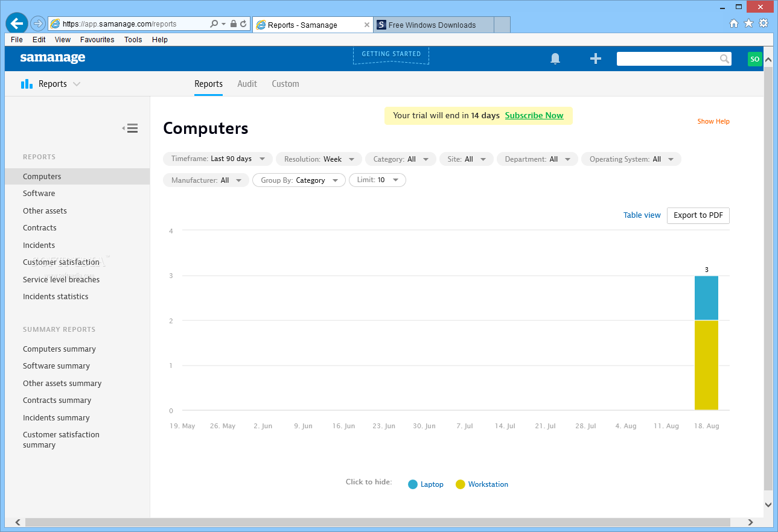778x532 pixels.
Task: Open the Operating System All dropdown
Action: coord(631,159)
